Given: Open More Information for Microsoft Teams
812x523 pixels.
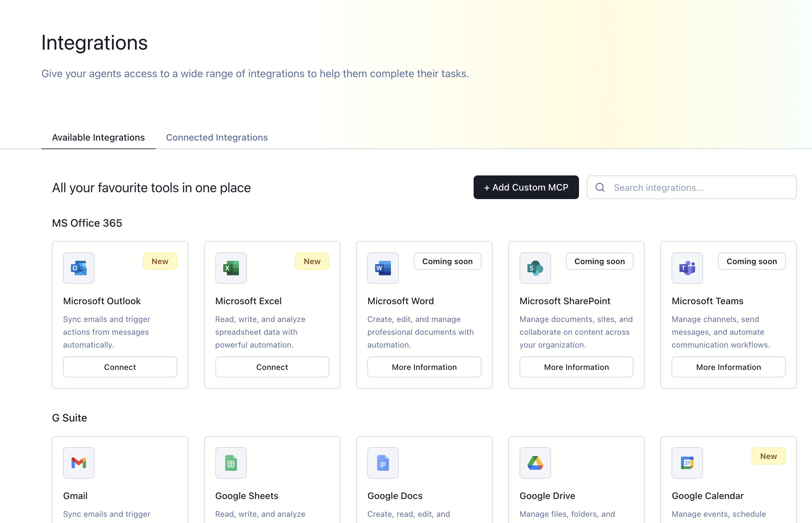Looking at the screenshot, I should (x=729, y=367).
